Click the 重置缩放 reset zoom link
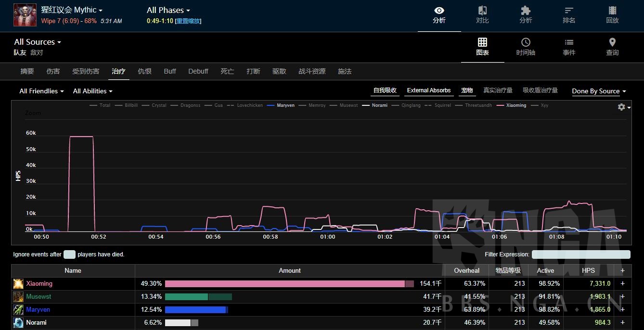This screenshot has width=644, height=330. pyautogui.click(x=188, y=21)
